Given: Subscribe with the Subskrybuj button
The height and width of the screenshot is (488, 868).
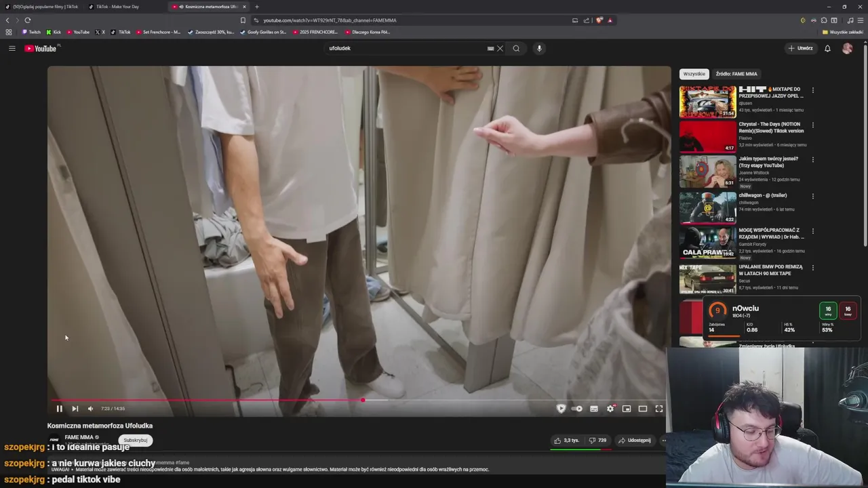Looking at the screenshot, I should [135, 441].
